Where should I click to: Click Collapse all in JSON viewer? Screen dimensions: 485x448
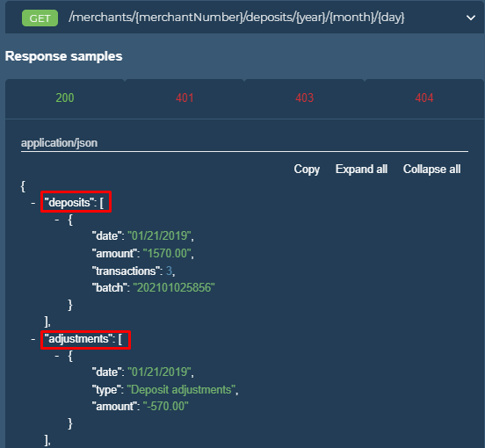click(431, 170)
